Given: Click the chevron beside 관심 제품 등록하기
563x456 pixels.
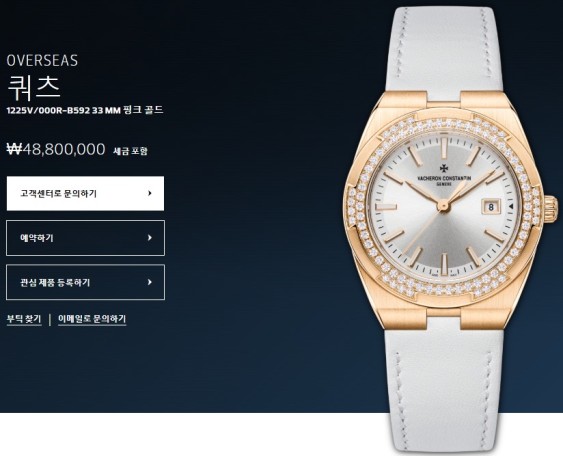Looking at the screenshot, I should coord(150,282).
